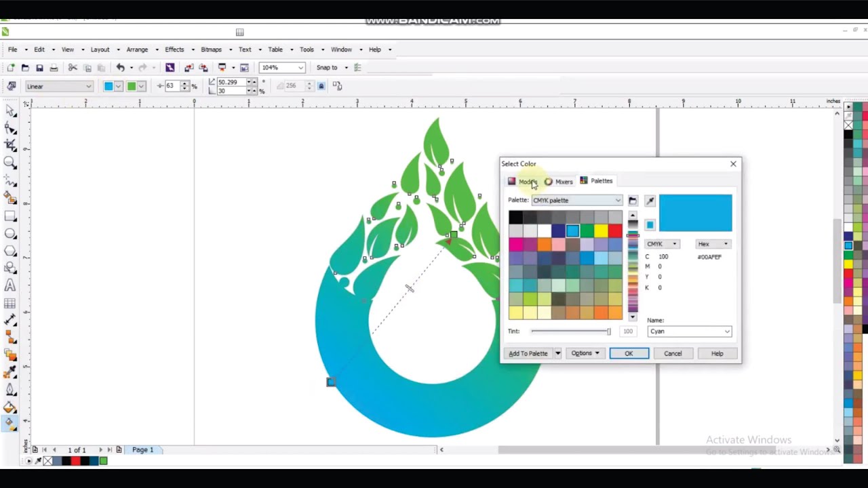
Task: Select the Eyedropper tool in toolbox
Action: [10, 373]
